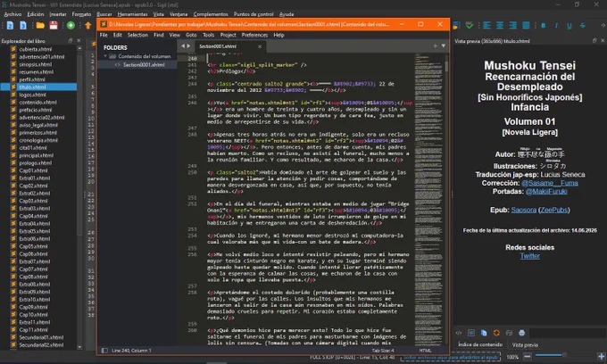Select Section0001.xhtml in Sublime sidebar
The width and height of the screenshot is (607, 364).
[x=144, y=64]
